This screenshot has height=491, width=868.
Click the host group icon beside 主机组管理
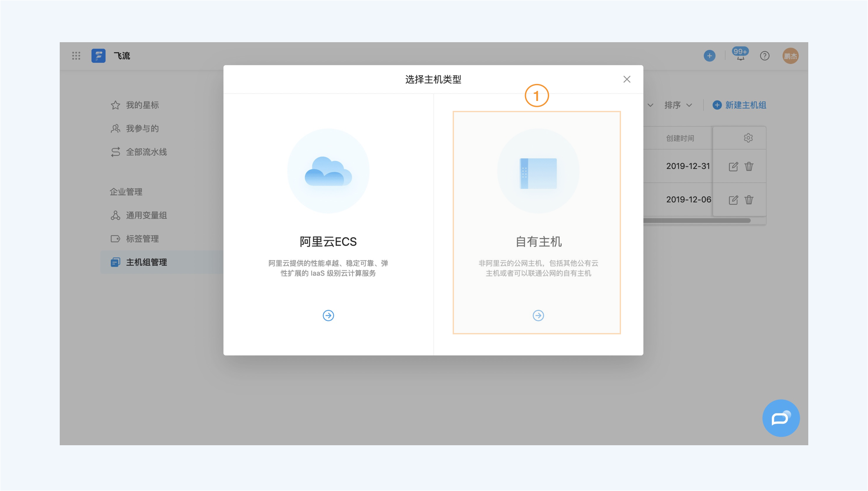[x=115, y=262]
